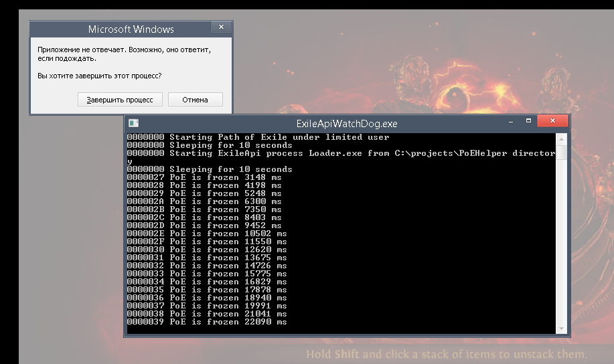This screenshot has width=614, height=364.
Task: Close the ExileApiWatchDog.exe console window
Action: pyautogui.click(x=553, y=122)
